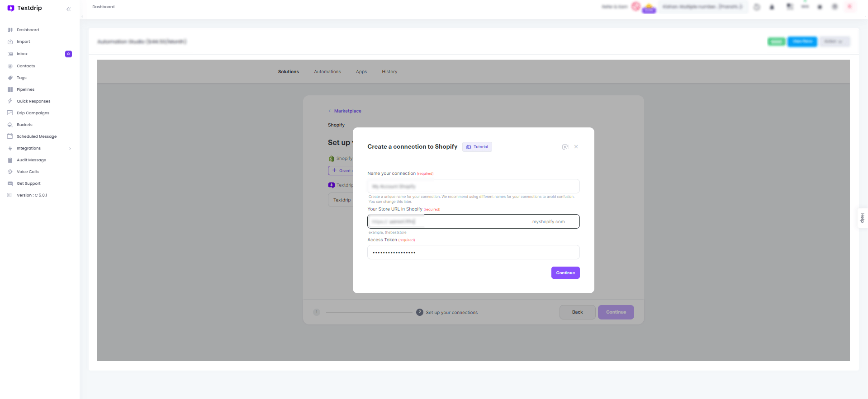868x399 pixels.
Task: Click step 2 Set up your connections
Action: tap(447, 312)
